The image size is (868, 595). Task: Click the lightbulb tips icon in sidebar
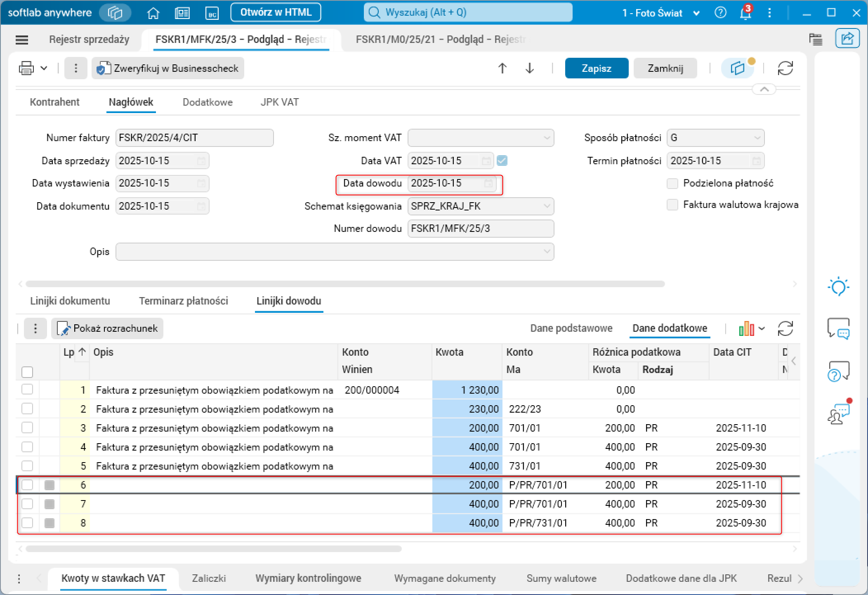point(838,286)
